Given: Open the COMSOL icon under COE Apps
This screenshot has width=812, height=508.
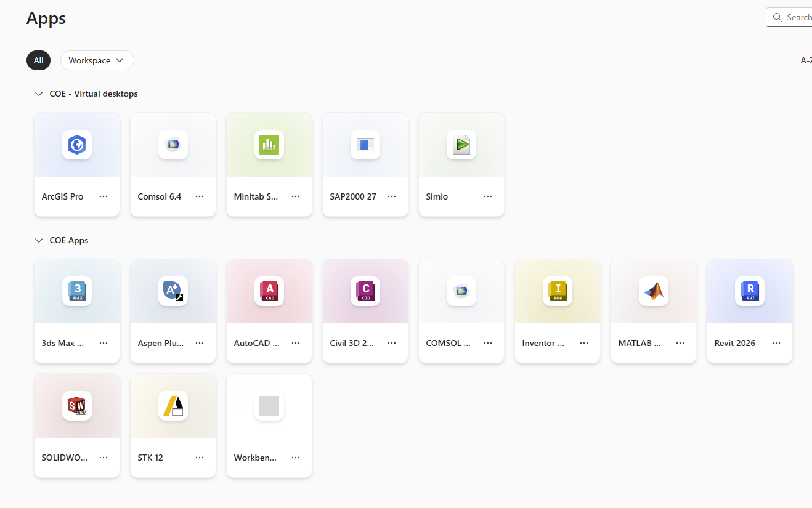Looking at the screenshot, I should point(461,291).
